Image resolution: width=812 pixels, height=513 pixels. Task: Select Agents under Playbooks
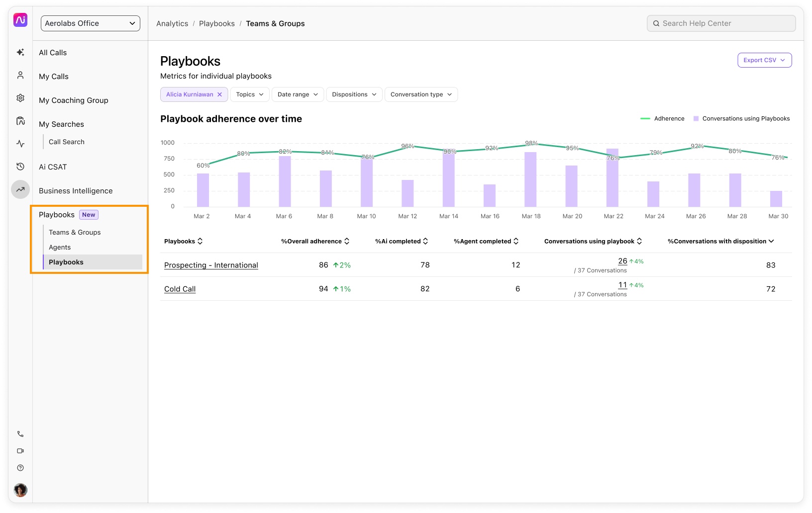coord(60,247)
